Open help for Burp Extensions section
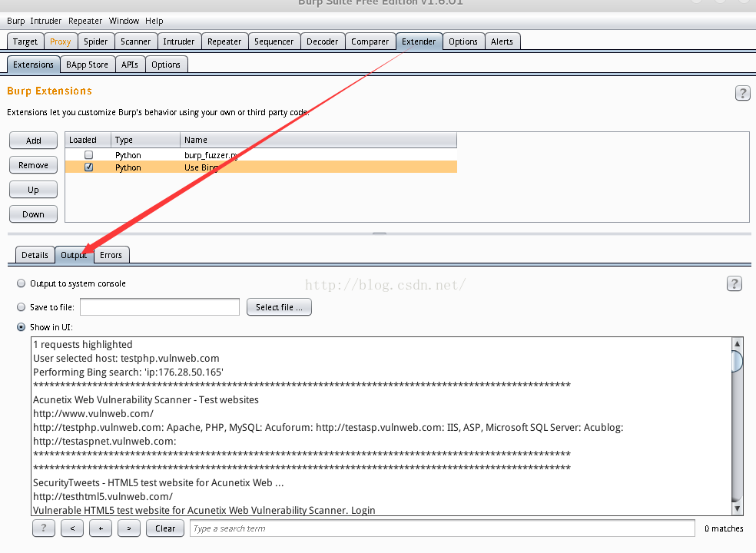The width and height of the screenshot is (756, 553). tap(742, 93)
